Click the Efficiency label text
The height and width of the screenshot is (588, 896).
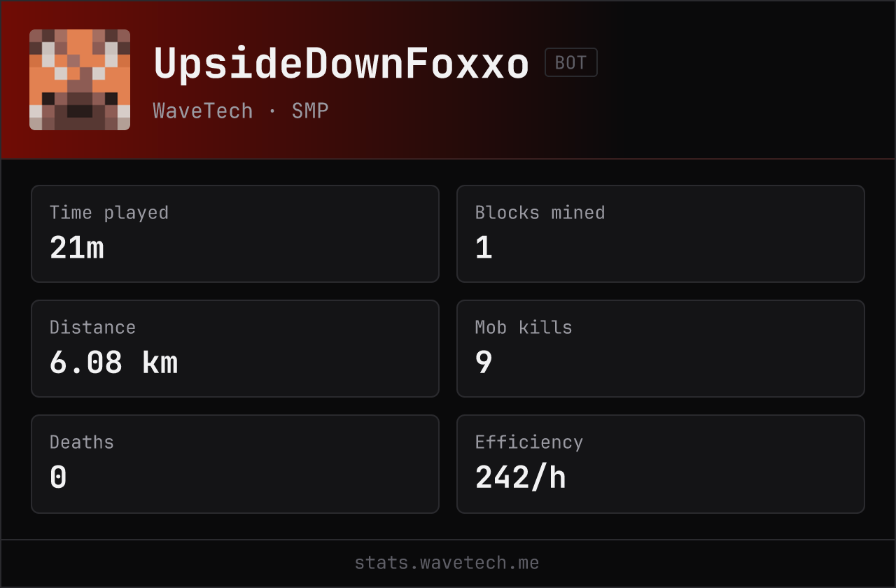click(x=529, y=442)
